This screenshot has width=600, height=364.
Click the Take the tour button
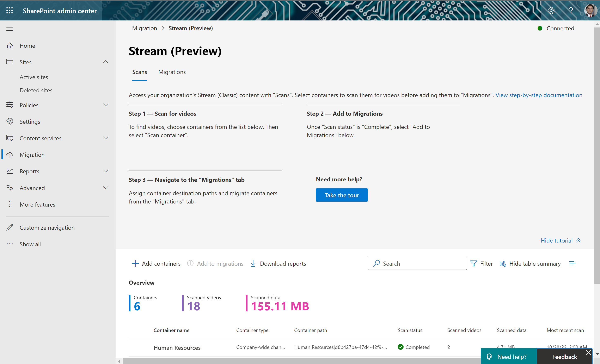[x=342, y=195]
